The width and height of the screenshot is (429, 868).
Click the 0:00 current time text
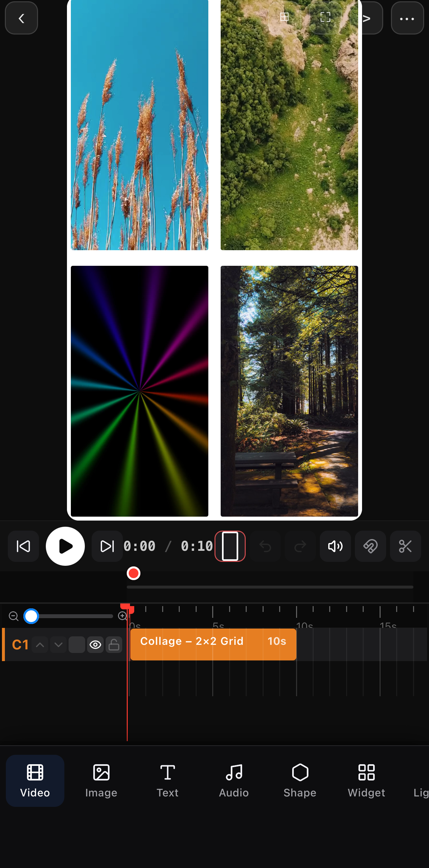(139, 546)
